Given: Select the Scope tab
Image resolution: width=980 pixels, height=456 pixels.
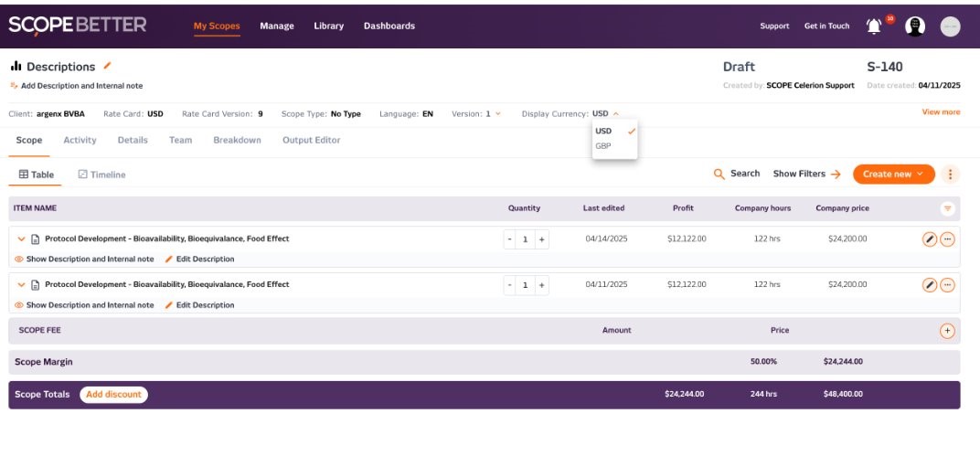Looking at the screenshot, I should (28, 141).
